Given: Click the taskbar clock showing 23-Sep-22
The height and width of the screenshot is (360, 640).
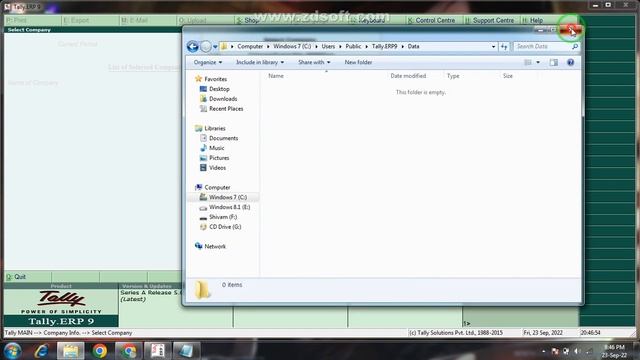Looking at the screenshot, I should coord(614,351).
